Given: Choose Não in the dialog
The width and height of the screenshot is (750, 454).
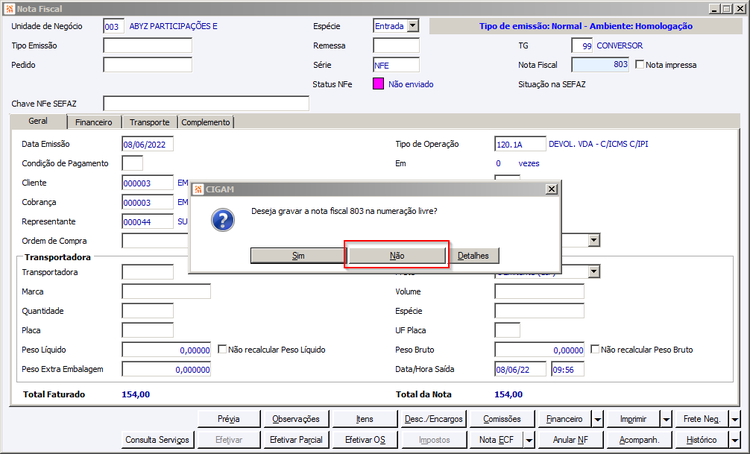Looking at the screenshot, I should click(x=397, y=255).
